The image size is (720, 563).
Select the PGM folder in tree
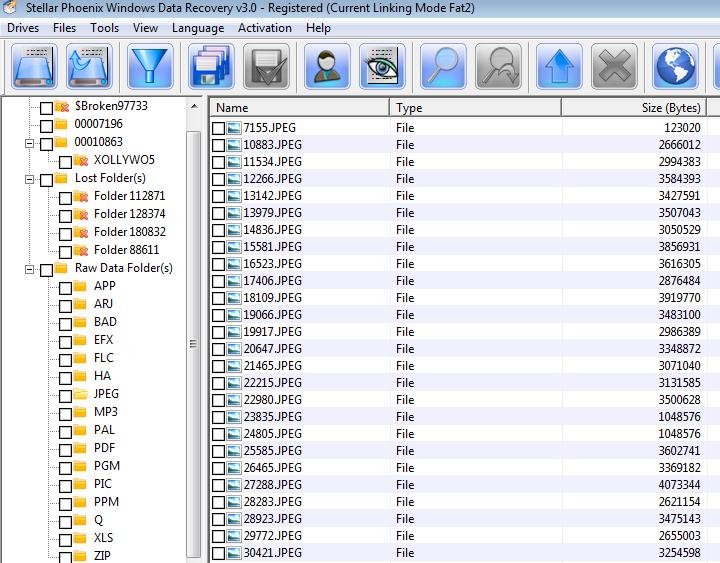pos(107,466)
